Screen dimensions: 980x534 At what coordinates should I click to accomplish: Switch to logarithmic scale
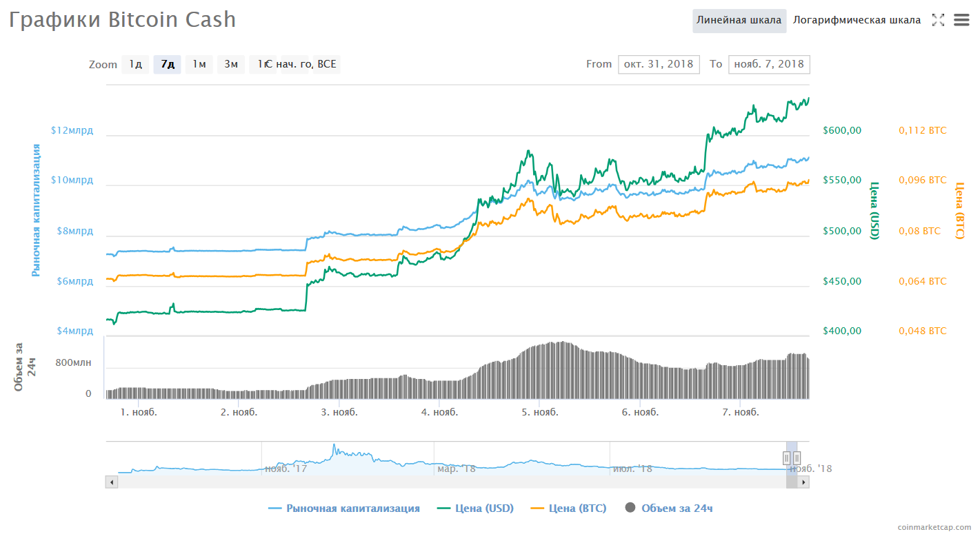click(857, 20)
